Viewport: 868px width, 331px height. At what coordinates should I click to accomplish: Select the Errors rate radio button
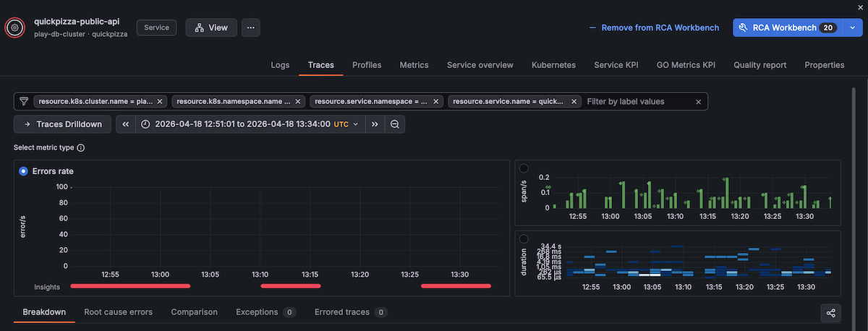[x=24, y=171]
